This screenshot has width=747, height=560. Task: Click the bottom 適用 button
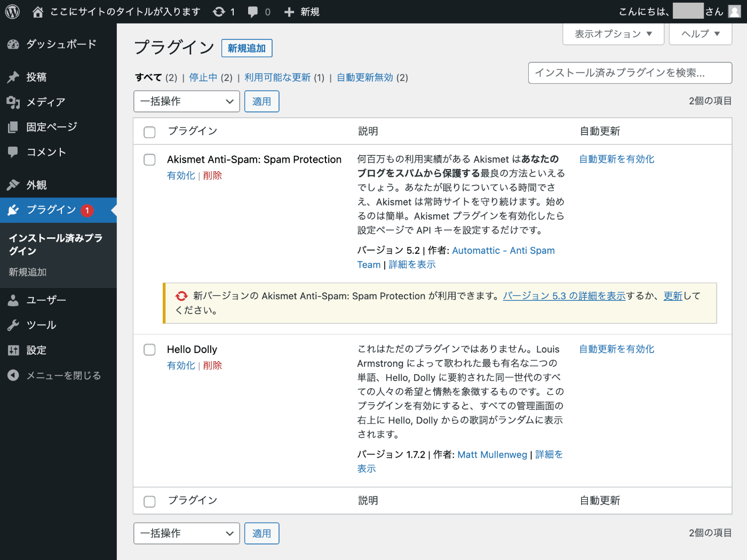(x=262, y=533)
